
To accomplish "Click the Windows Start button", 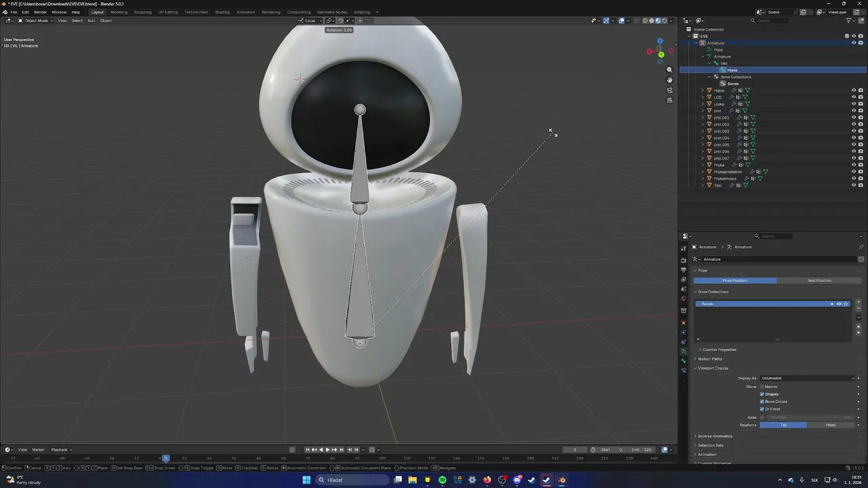I will [307, 480].
